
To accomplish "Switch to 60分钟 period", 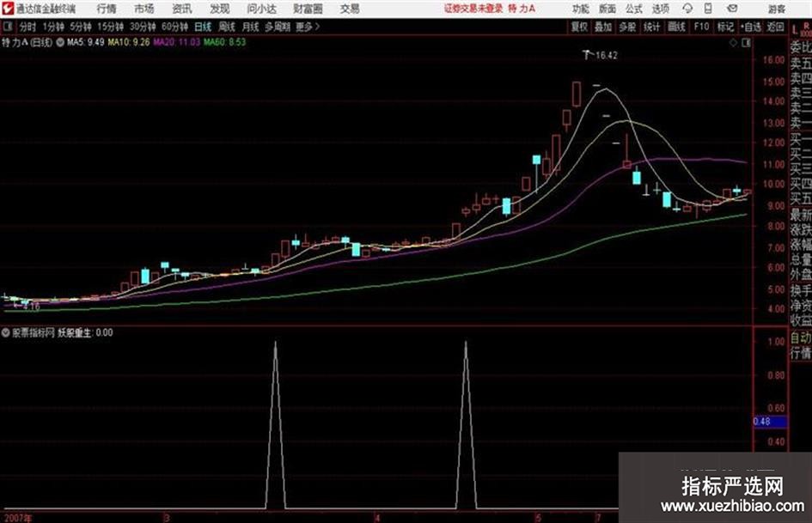I will tap(175, 27).
